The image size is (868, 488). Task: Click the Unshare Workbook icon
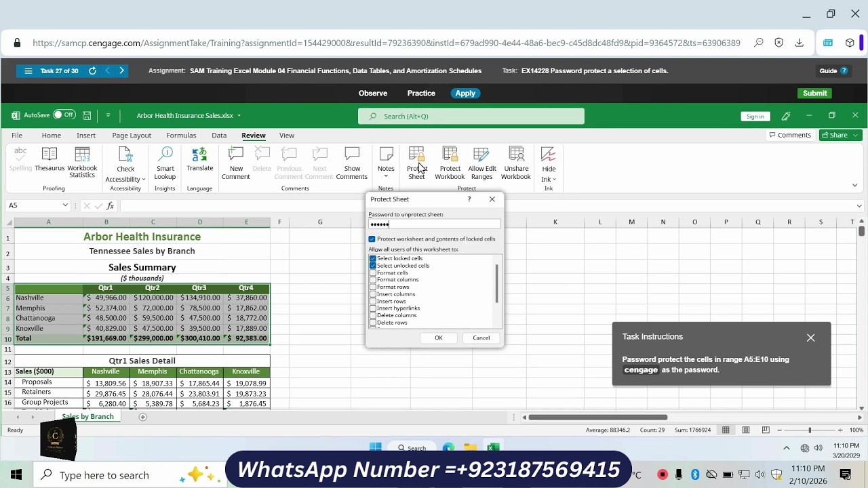tap(516, 163)
